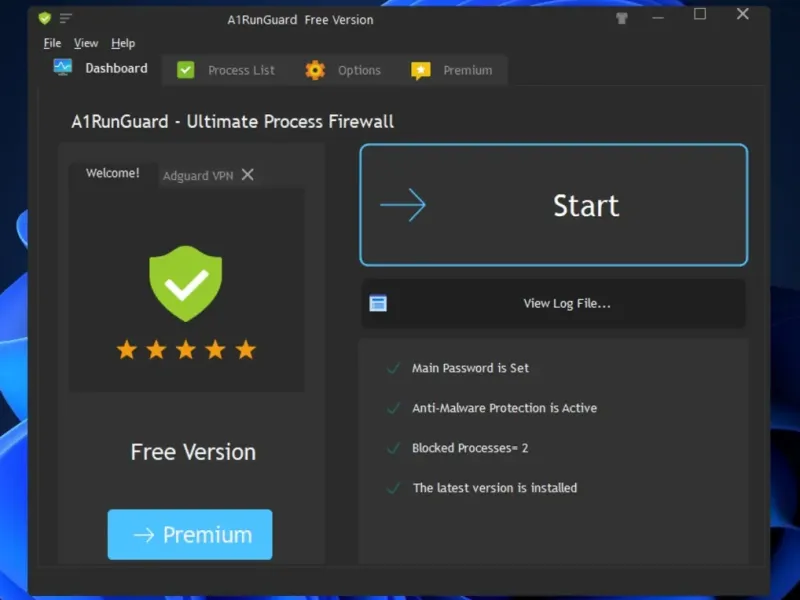The height and width of the screenshot is (600, 800).
Task: Select the Welcome! inner tab
Action: (113, 173)
